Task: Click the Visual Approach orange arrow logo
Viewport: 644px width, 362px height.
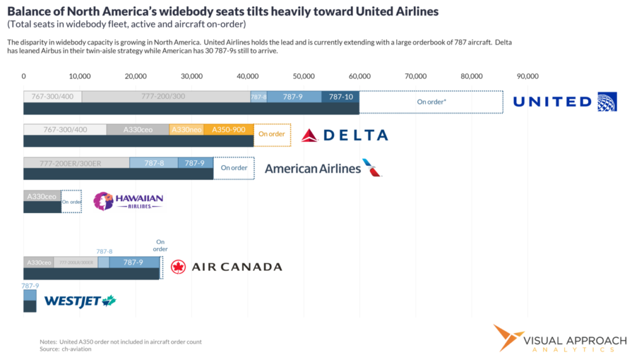Action: [508, 337]
